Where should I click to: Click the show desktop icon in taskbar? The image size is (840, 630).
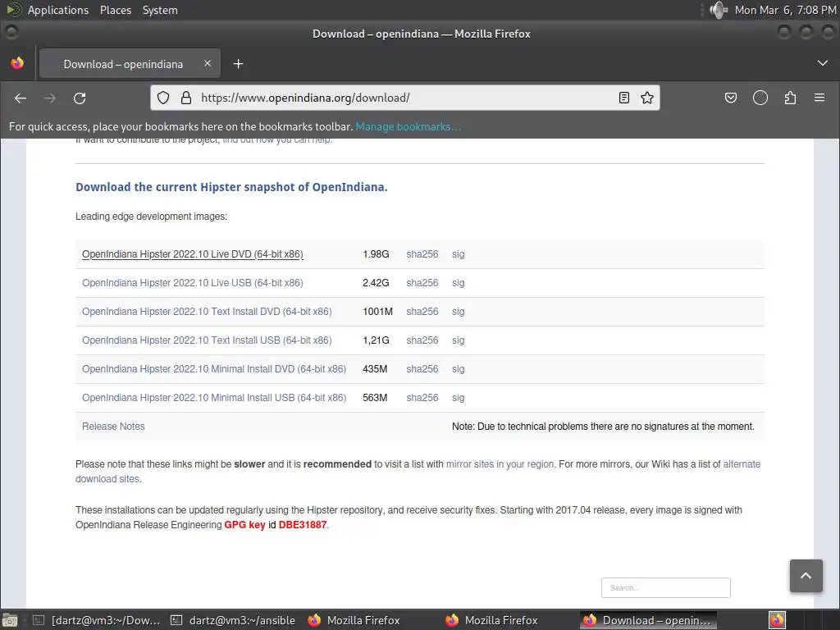10,620
